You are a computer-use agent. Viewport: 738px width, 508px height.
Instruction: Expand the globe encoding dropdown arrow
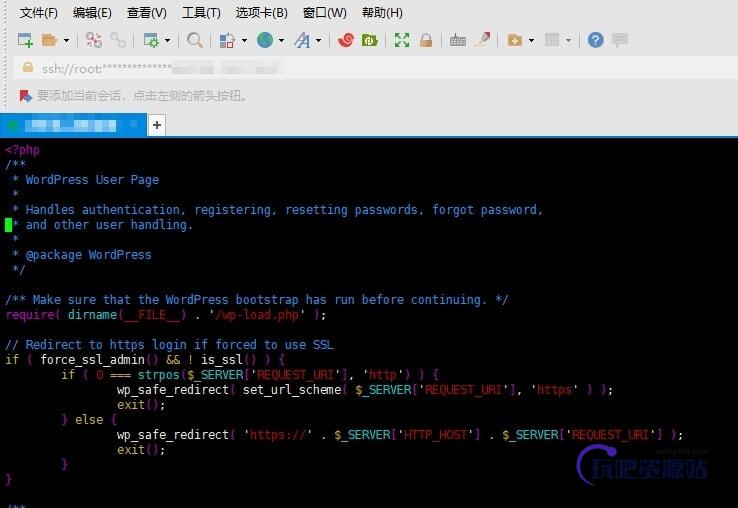[281, 40]
